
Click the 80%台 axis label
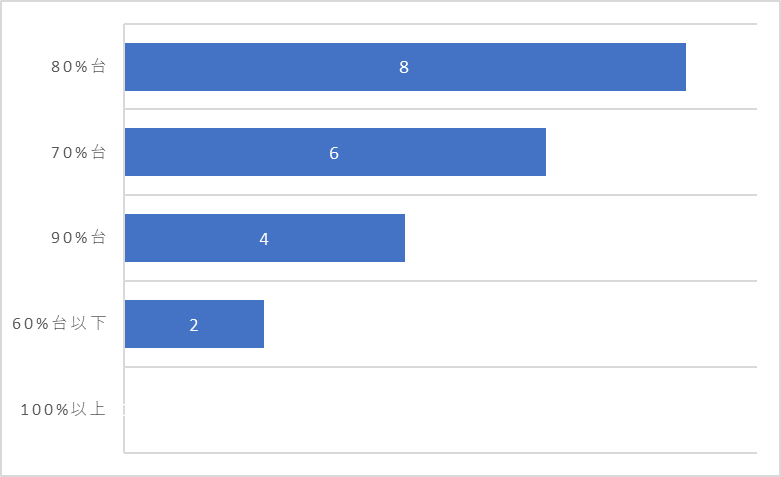[78, 67]
